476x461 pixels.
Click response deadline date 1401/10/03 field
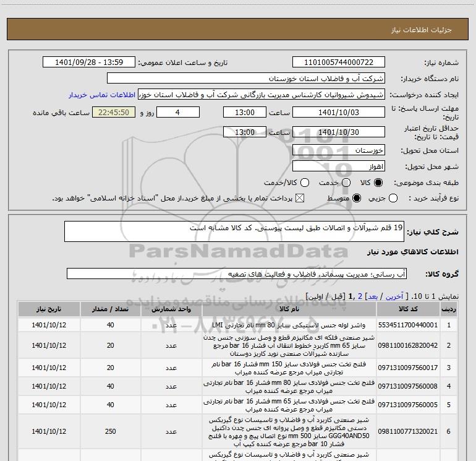tap(339, 112)
